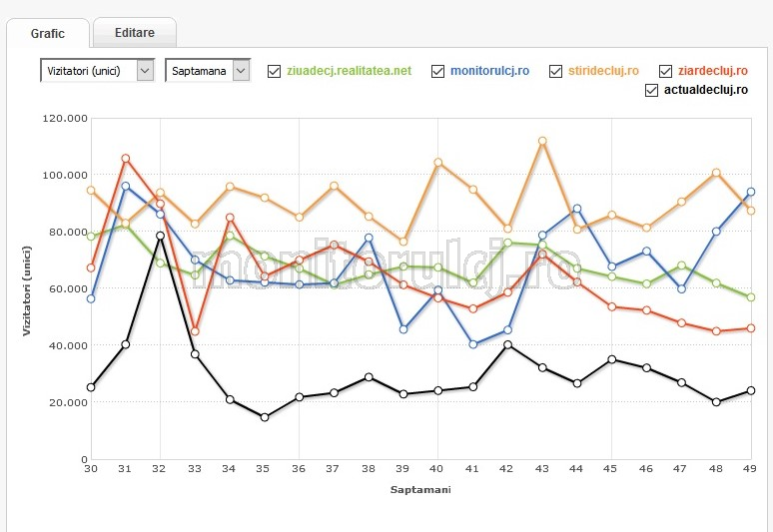Click the red data point at week 49

(751, 328)
